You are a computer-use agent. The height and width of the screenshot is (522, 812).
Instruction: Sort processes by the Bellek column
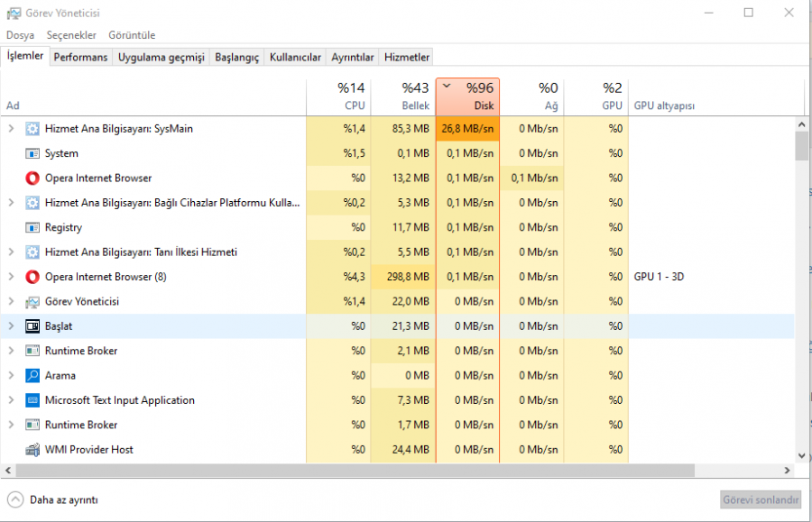[402, 96]
